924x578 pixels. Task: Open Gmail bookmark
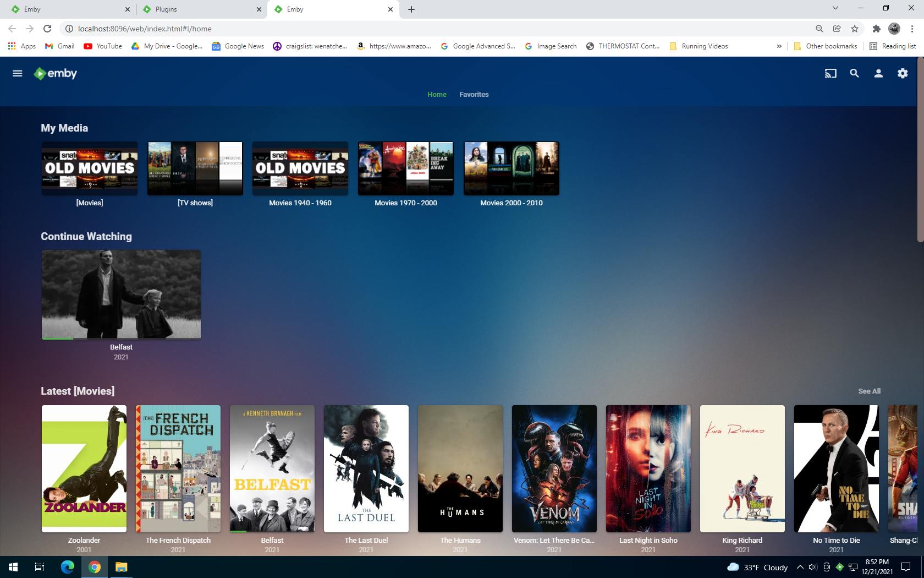(59, 46)
